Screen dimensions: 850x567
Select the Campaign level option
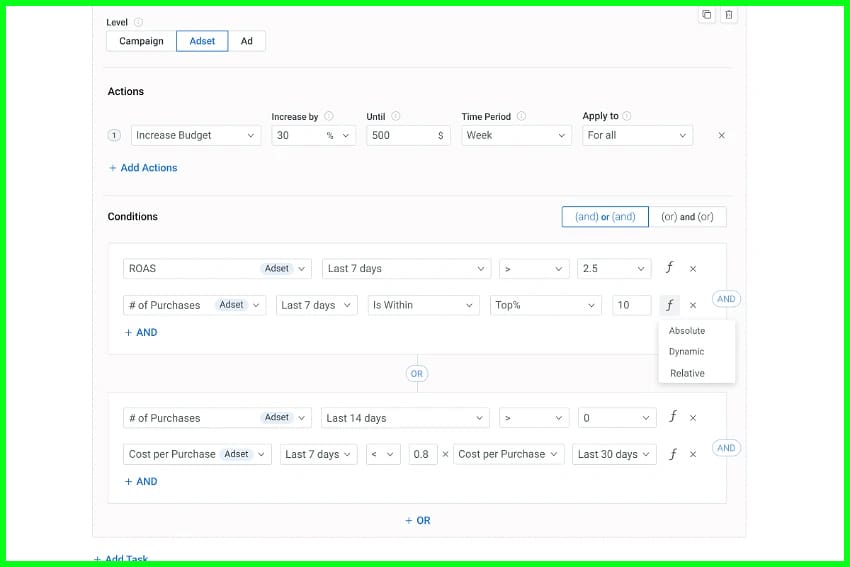141,41
